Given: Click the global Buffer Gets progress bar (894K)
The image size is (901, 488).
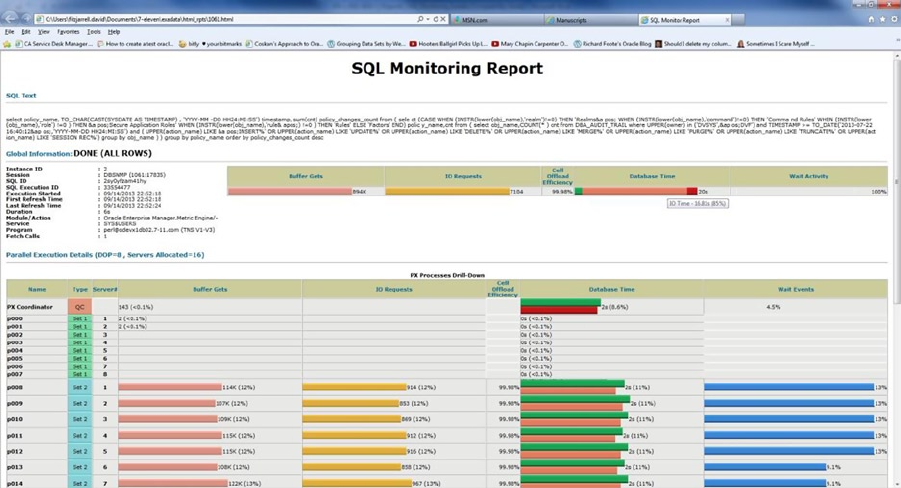Looking at the screenshot, I should [x=290, y=191].
